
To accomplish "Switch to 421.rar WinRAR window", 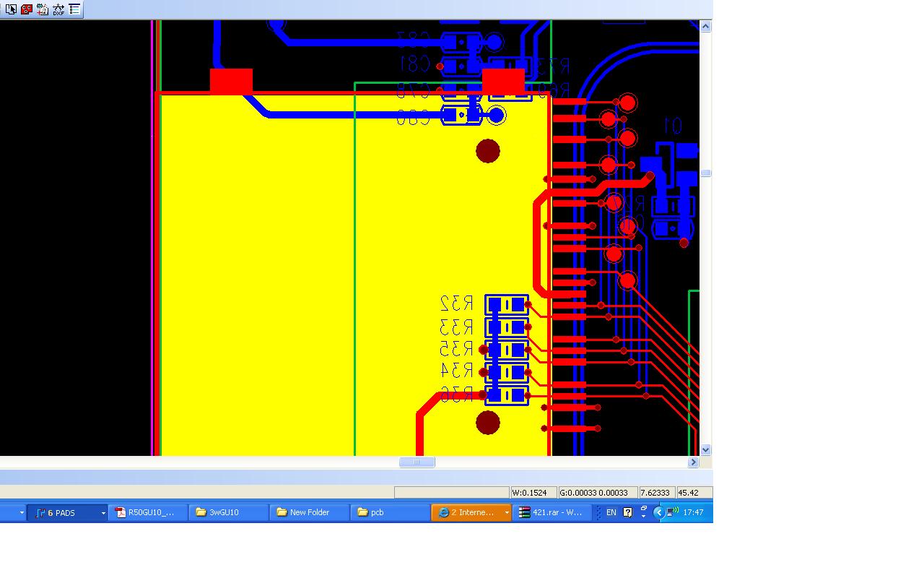I will point(552,513).
